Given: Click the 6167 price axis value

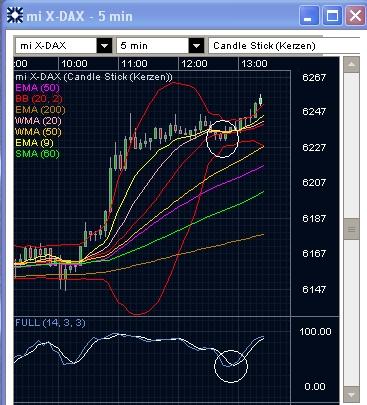Looking at the screenshot, I should [314, 253].
